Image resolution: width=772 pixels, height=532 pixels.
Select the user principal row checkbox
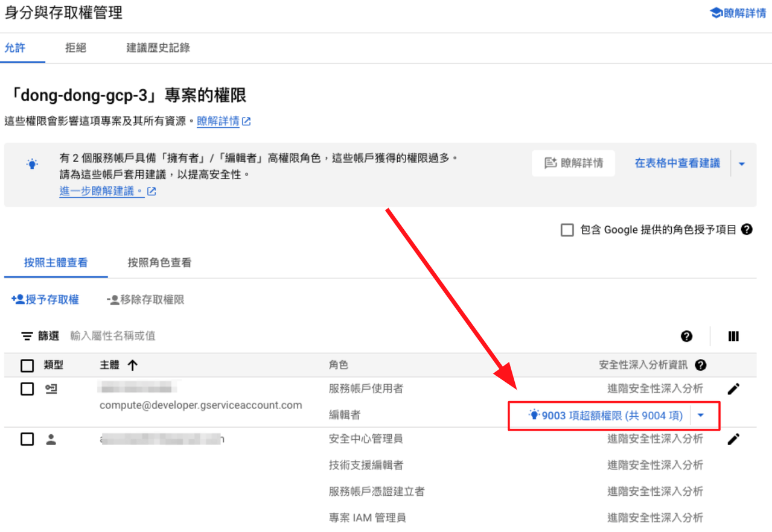(x=27, y=439)
